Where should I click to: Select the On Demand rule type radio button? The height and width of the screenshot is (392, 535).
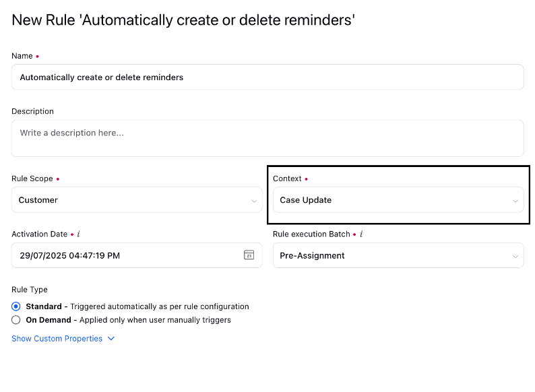coord(16,320)
